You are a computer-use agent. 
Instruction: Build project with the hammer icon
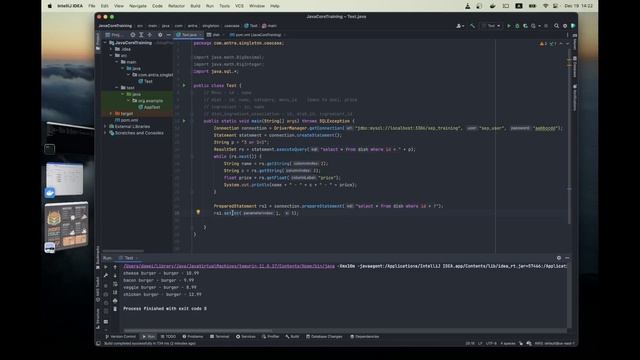tap(472, 26)
